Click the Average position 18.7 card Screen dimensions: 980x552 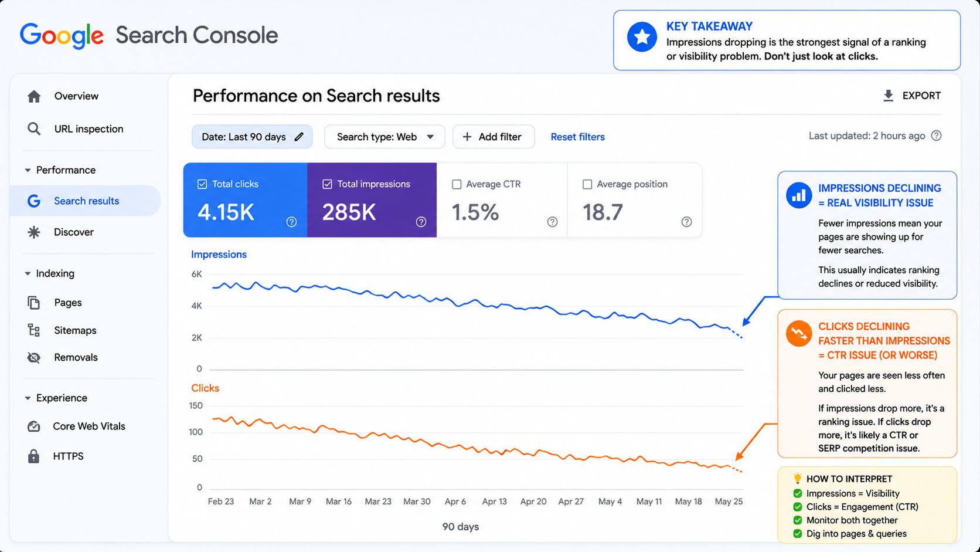pos(635,200)
